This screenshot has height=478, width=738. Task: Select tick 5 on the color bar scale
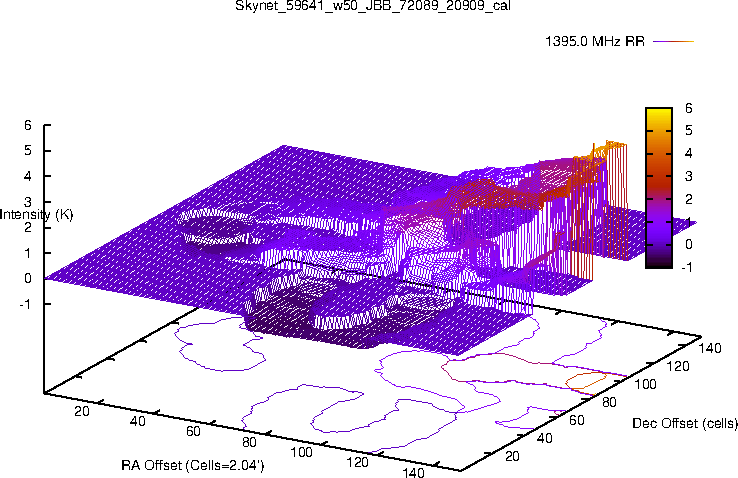689,130
